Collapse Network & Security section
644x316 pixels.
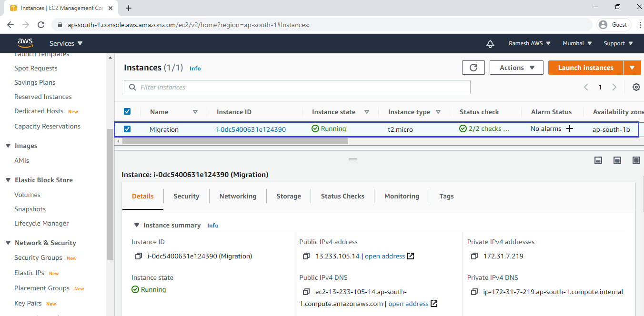point(8,243)
